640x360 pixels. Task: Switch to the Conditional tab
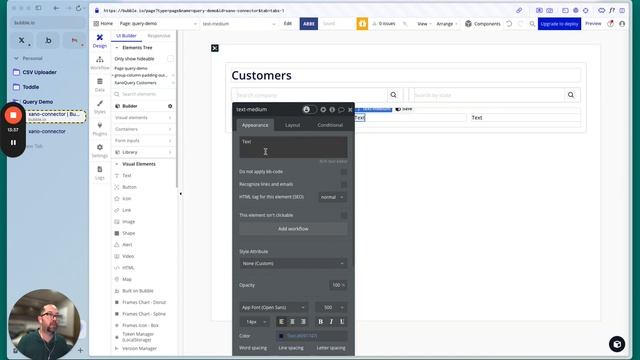click(x=330, y=125)
